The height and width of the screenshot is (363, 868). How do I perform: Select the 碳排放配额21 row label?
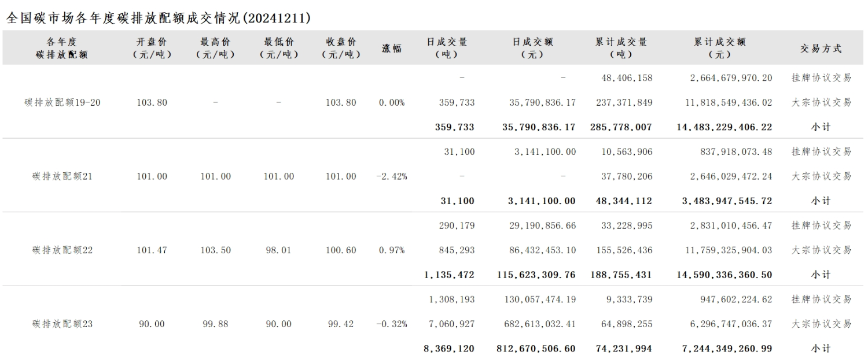point(62,176)
